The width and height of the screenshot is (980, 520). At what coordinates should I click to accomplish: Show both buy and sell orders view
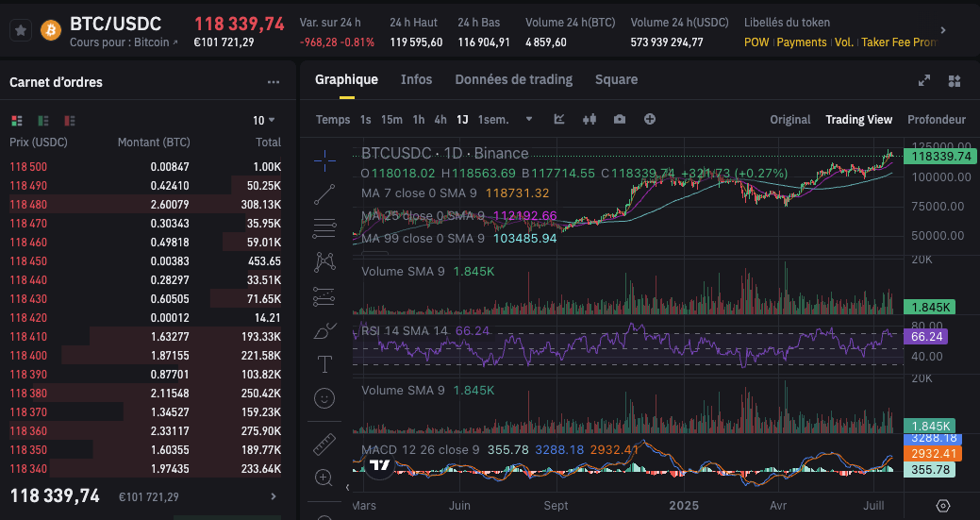[17, 121]
